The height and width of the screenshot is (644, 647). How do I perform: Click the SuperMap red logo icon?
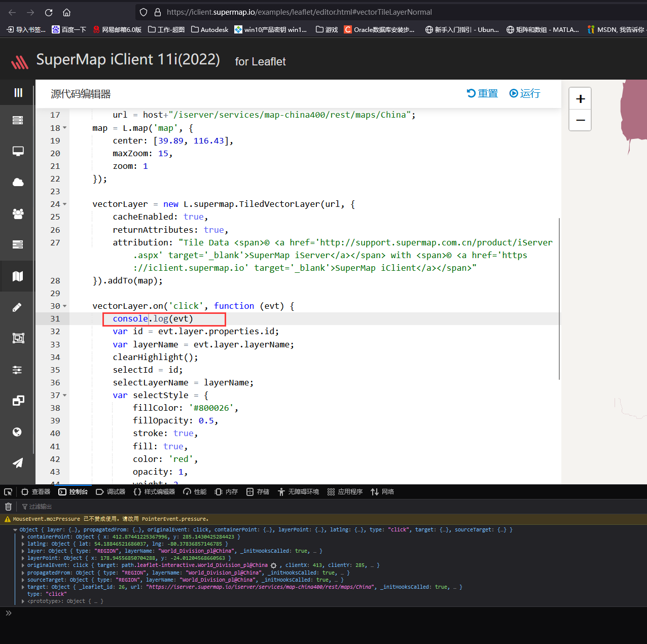click(x=20, y=62)
